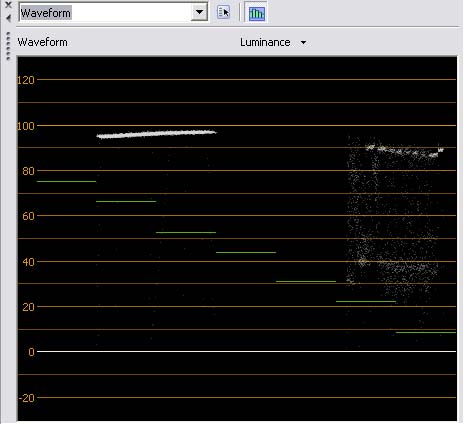Expand the Luminance mode arrow

(303, 43)
